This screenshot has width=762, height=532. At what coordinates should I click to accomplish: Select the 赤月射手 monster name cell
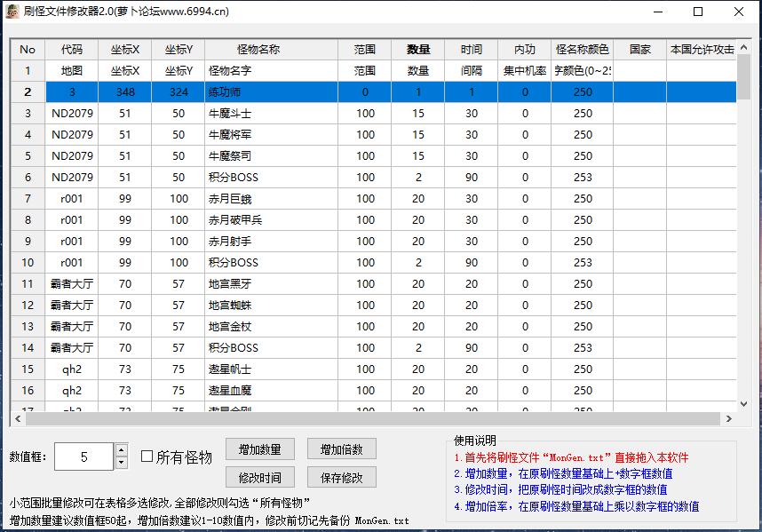pyautogui.click(x=271, y=242)
